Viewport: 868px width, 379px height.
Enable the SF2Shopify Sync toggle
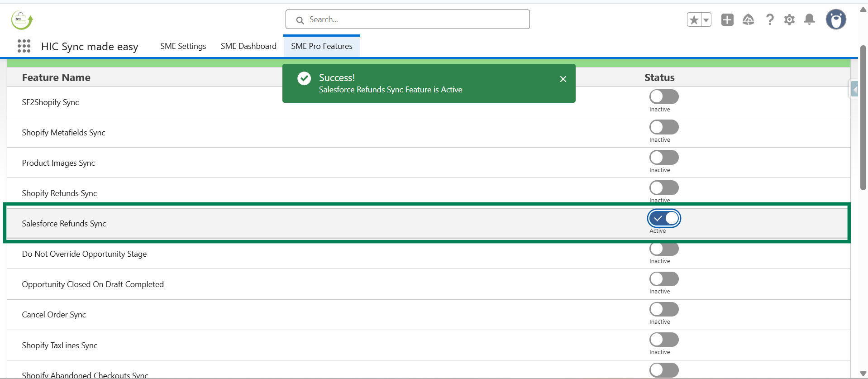point(664,96)
